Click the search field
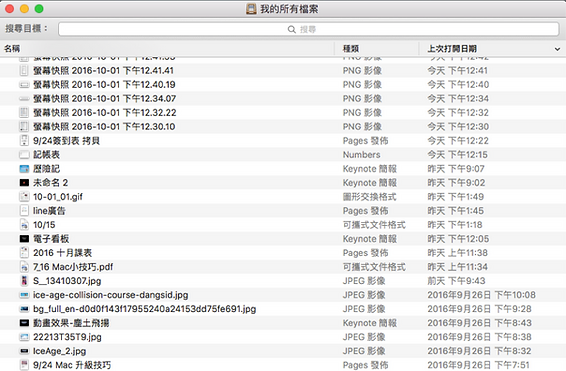Screen dimensions: 566x371 (x=309, y=29)
